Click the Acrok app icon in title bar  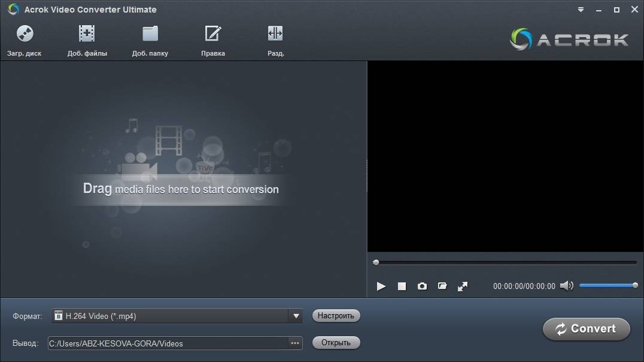[13, 9]
